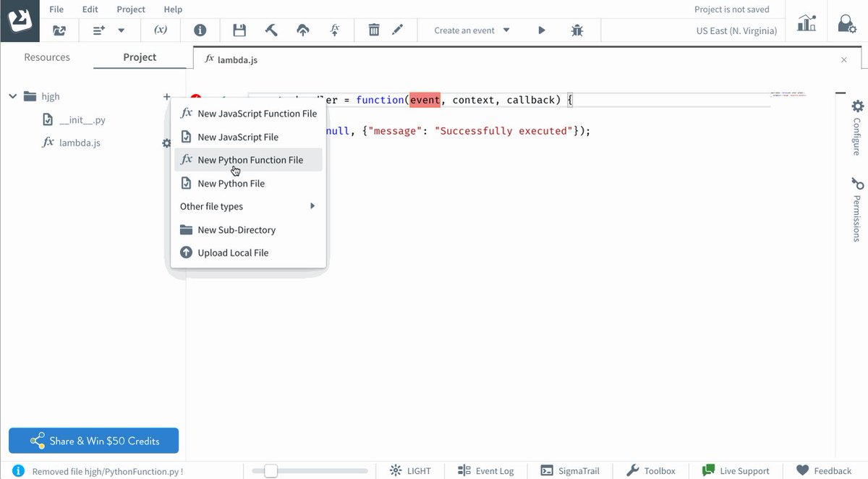Click the fx function toolbar icon

click(x=334, y=30)
